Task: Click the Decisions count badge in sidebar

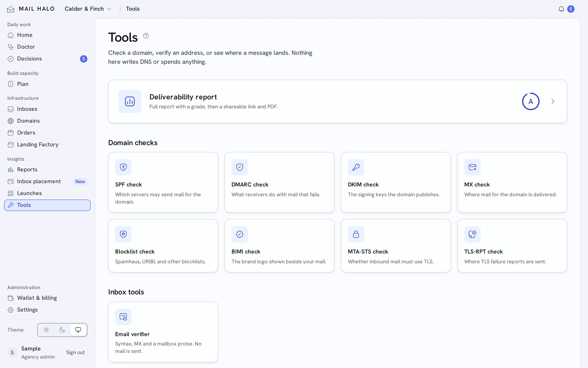Action: click(84, 59)
